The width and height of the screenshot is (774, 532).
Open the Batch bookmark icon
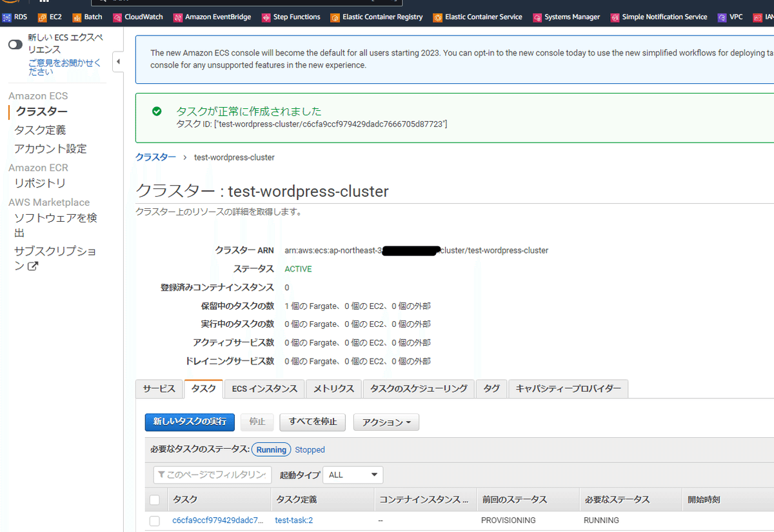pyautogui.click(x=77, y=17)
